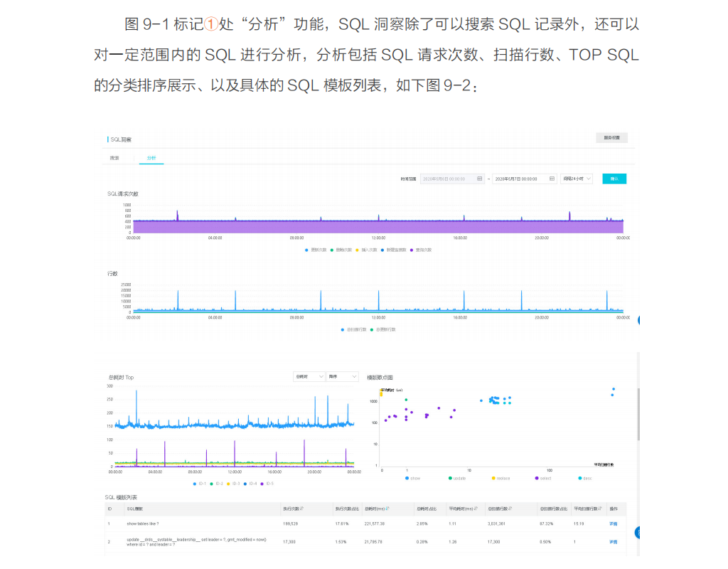The height and width of the screenshot is (569, 728).
Task: Toggle ID-1 series in Top chart legend
Action: 200,484
